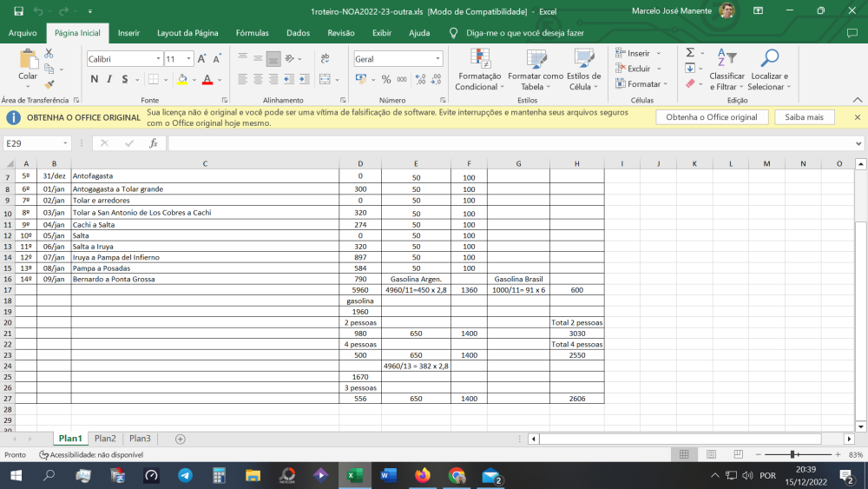Open the Calibri font name dropdown
868x489 pixels.
coord(158,59)
